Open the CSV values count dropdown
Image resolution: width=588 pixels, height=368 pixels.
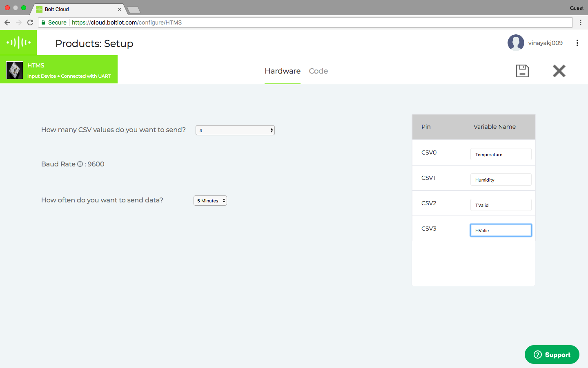(x=235, y=130)
